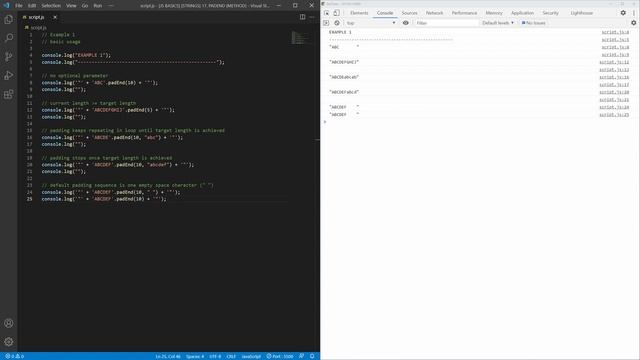Image resolution: width=640 pixels, height=360 pixels.
Task: Open script.js:16 link beside "ABCDEabcab"
Action: [x=614, y=77]
